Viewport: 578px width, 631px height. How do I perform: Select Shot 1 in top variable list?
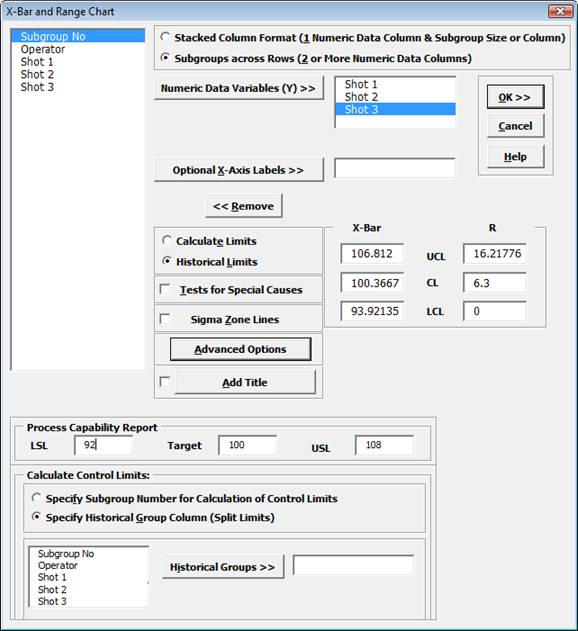point(78,62)
